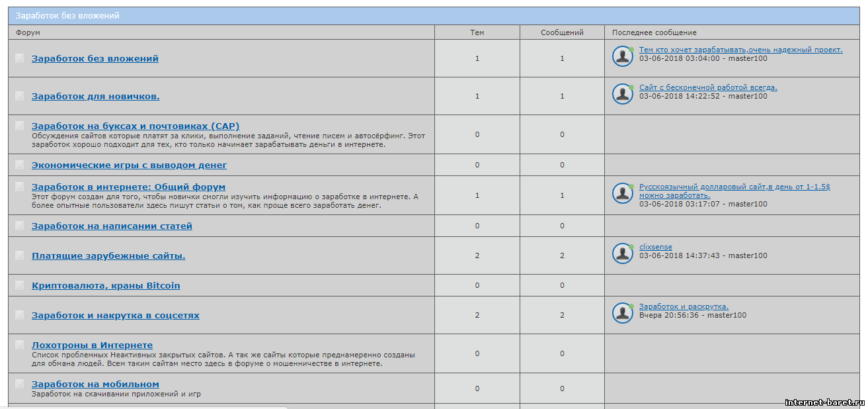Go to "Заработок на мобильном" forum
Image resolution: width=868 pixels, height=409 pixels.
(x=95, y=384)
